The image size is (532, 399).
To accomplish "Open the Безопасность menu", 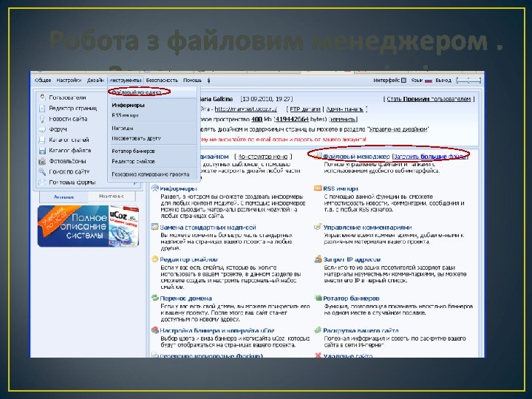I will (x=162, y=81).
